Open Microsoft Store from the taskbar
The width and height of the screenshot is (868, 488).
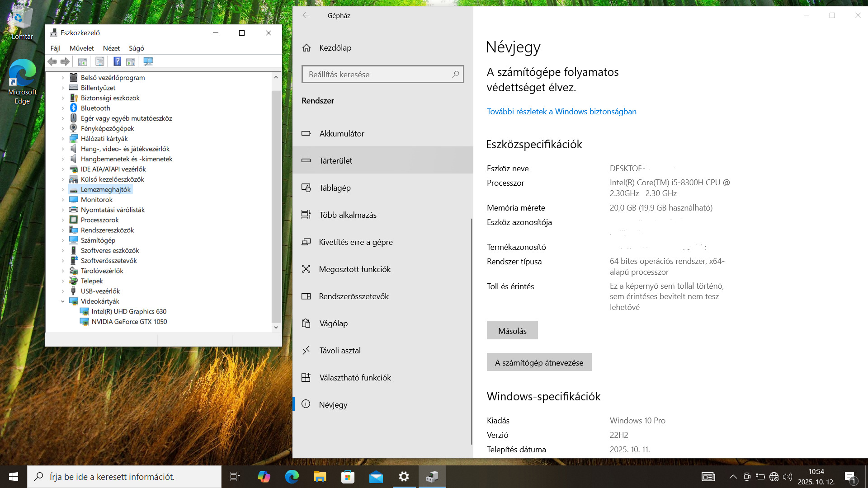pos(348,477)
